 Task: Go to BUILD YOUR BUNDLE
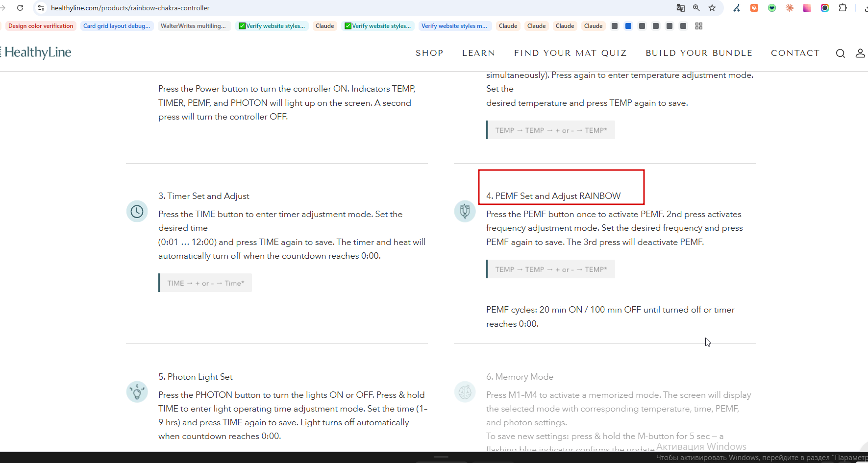tap(699, 53)
